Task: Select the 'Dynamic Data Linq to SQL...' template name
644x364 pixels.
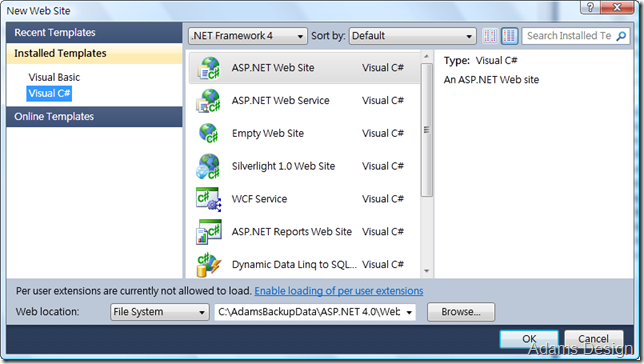Action: pyautogui.click(x=294, y=265)
